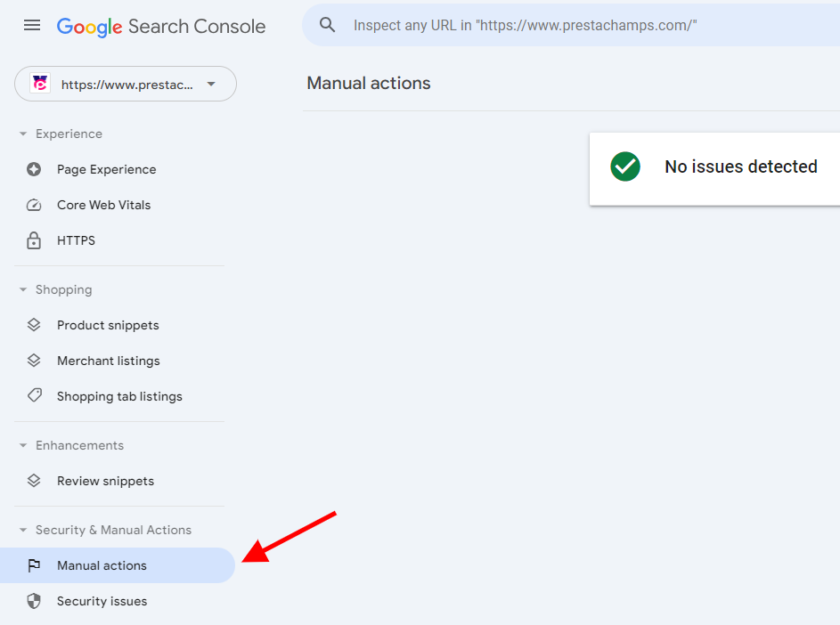Image resolution: width=840 pixels, height=625 pixels.
Task: Select the Manual actions flag icon
Action: (33, 565)
